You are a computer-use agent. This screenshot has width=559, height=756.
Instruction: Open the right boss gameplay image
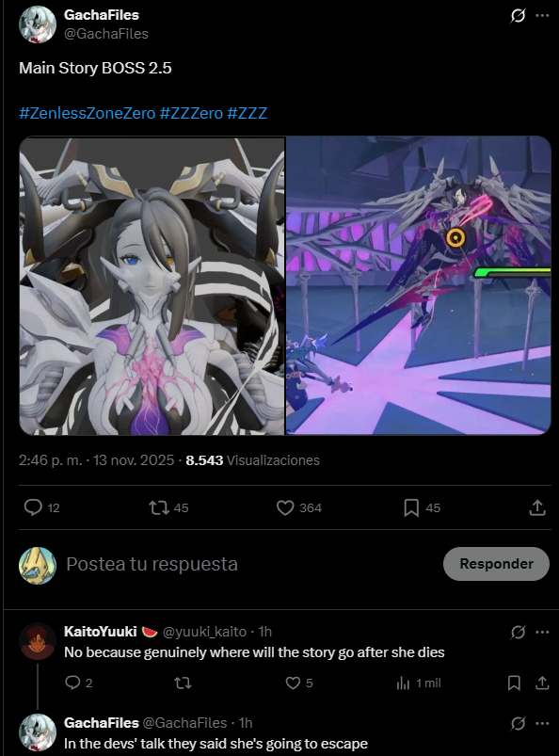[x=418, y=286]
